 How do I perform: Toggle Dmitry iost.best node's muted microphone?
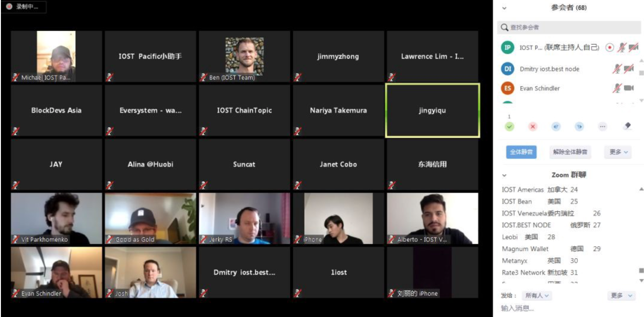(616, 69)
